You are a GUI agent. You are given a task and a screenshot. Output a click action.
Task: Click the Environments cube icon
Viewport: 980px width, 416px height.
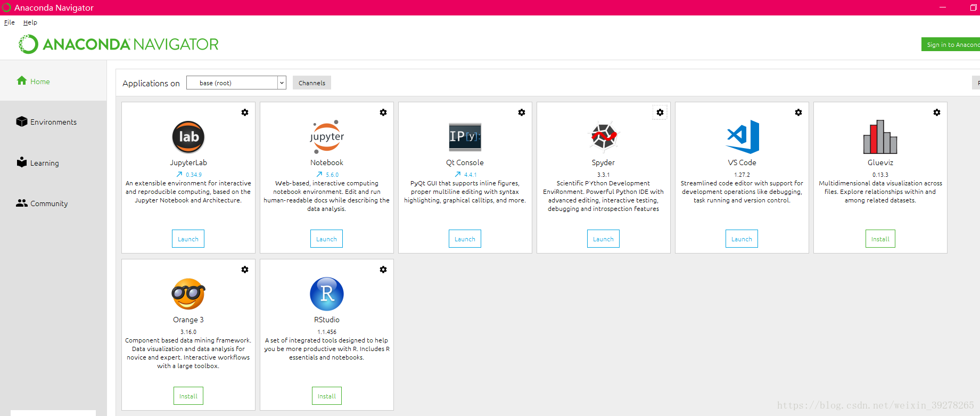(22, 121)
